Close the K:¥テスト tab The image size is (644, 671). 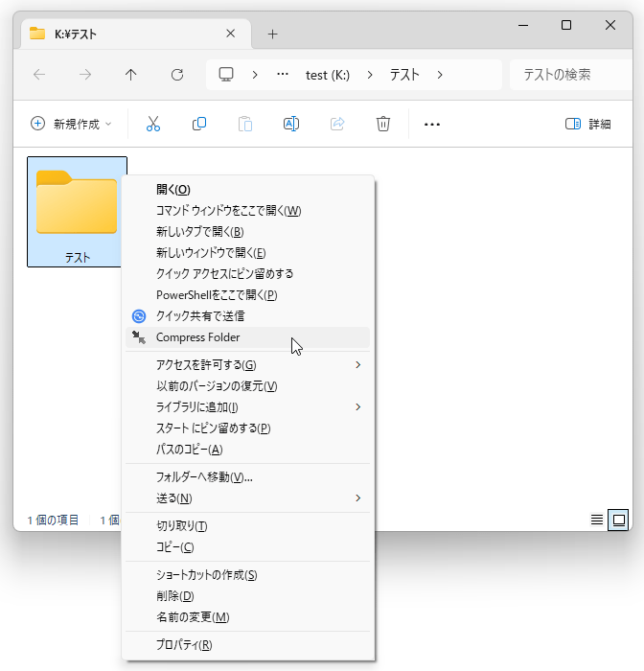(x=231, y=34)
